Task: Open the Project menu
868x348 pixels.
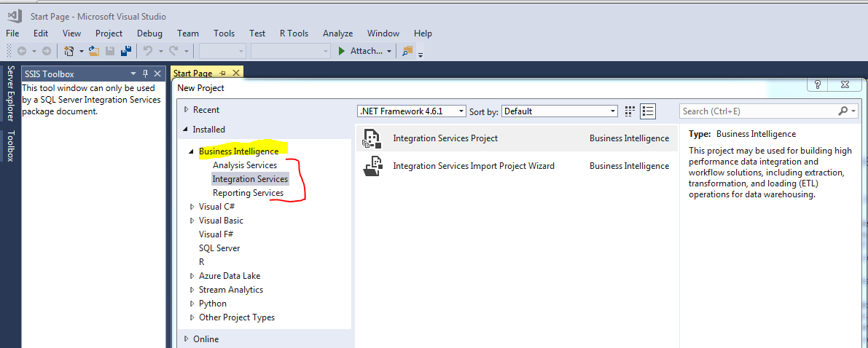Action: (x=109, y=33)
